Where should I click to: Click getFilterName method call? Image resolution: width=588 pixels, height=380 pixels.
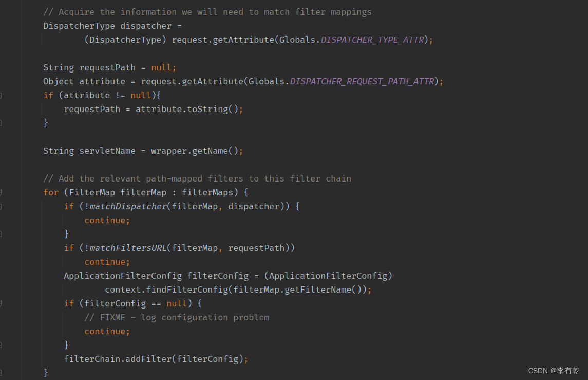click(x=318, y=289)
